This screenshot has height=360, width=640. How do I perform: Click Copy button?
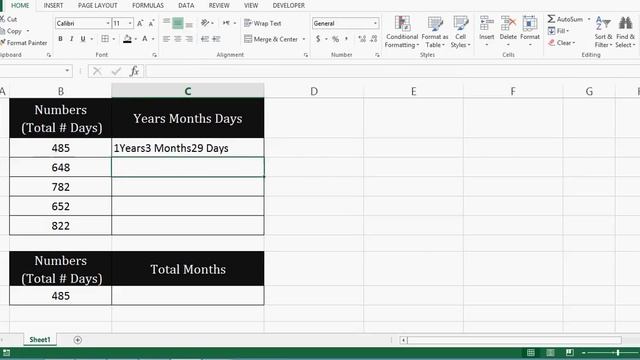[11, 31]
